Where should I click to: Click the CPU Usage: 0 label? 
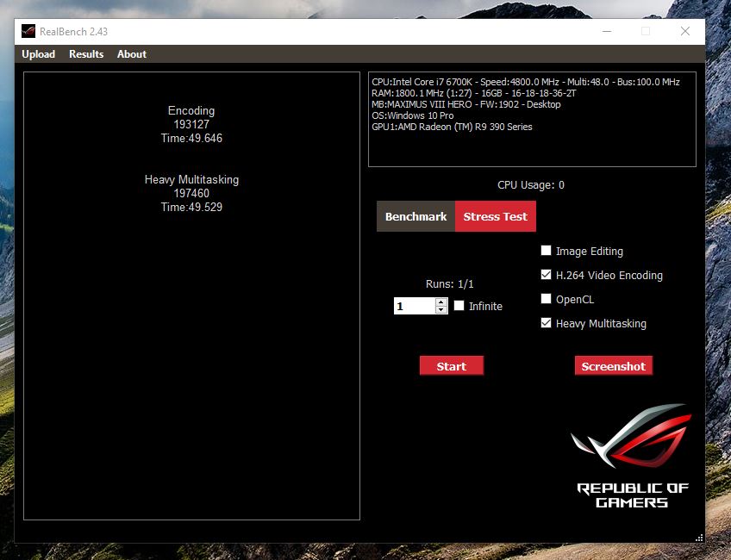tap(531, 185)
